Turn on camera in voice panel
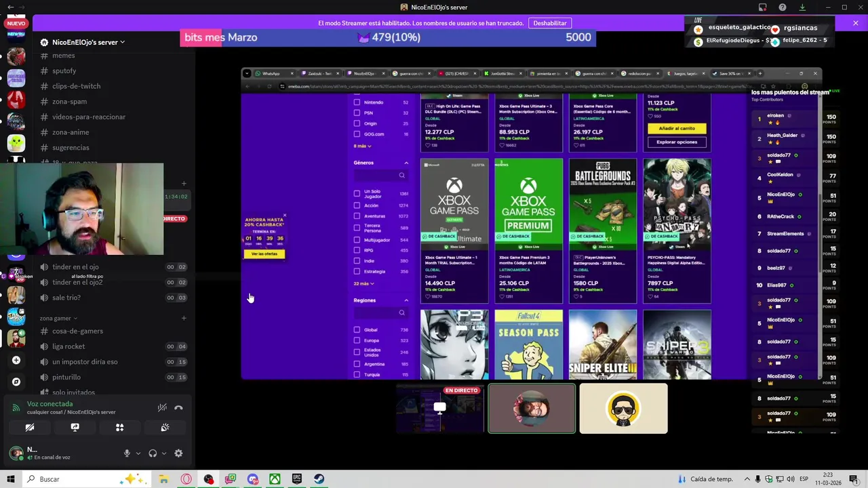The image size is (868, 488). [x=30, y=428]
